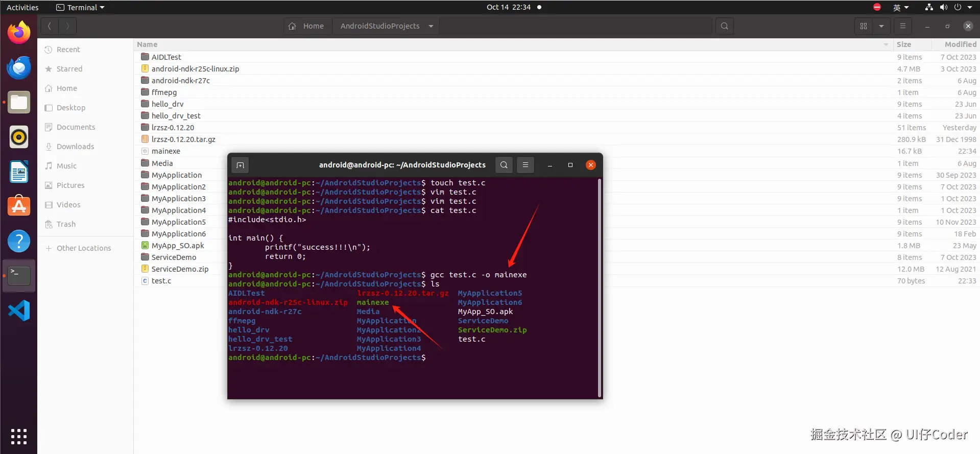Click the search icon in Files header

click(724, 26)
